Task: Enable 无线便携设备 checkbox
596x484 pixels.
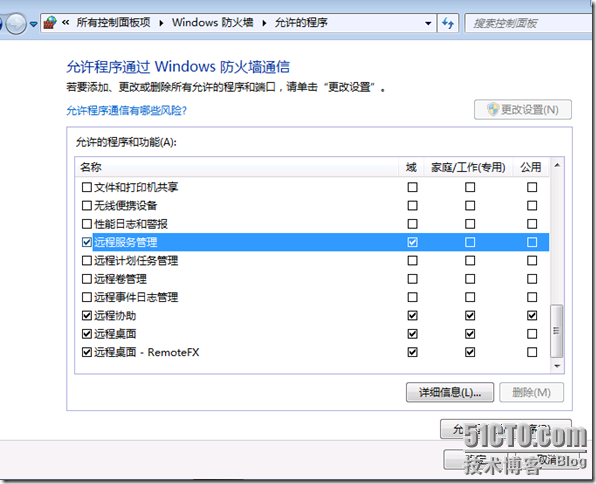Action: tap(87, 206)
